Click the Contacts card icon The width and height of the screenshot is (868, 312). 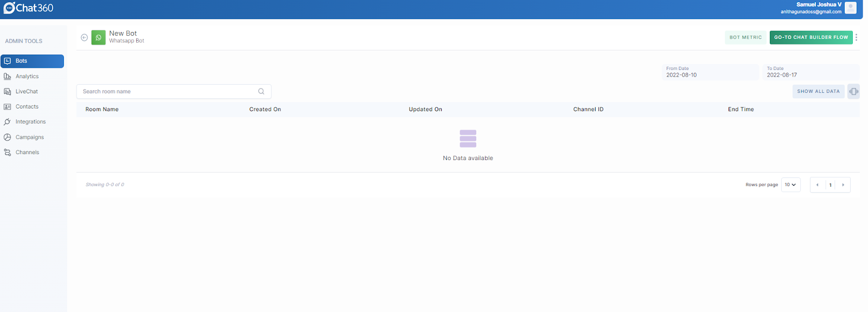pyautogui.click(x=8, y=107)
